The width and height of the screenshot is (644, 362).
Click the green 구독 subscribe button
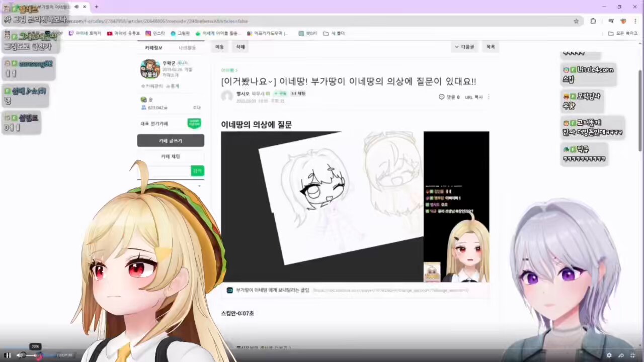pyautogui.click(x=281, y=94)
